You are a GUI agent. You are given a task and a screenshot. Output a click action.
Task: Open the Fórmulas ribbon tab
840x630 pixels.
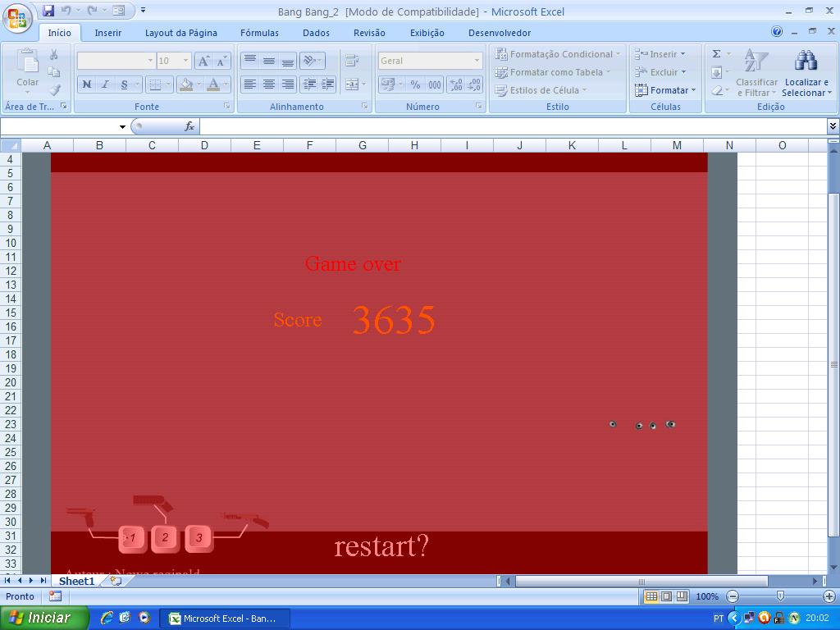[259, 33]
